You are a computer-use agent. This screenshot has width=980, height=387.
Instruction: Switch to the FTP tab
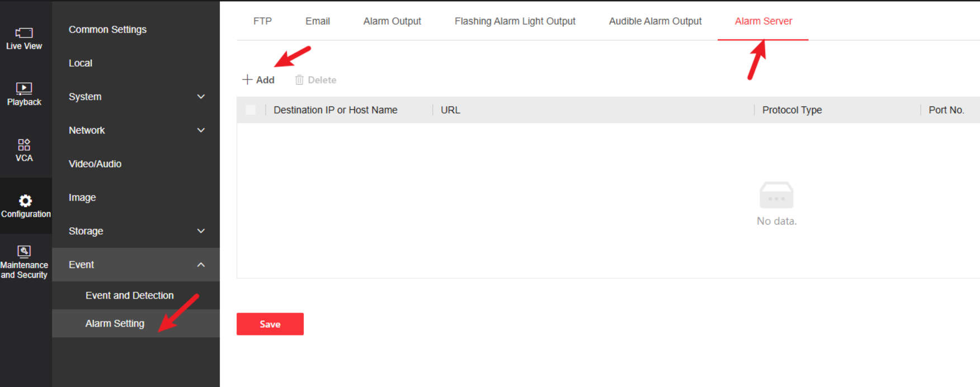pyautogui.click(x=262, y=21)
